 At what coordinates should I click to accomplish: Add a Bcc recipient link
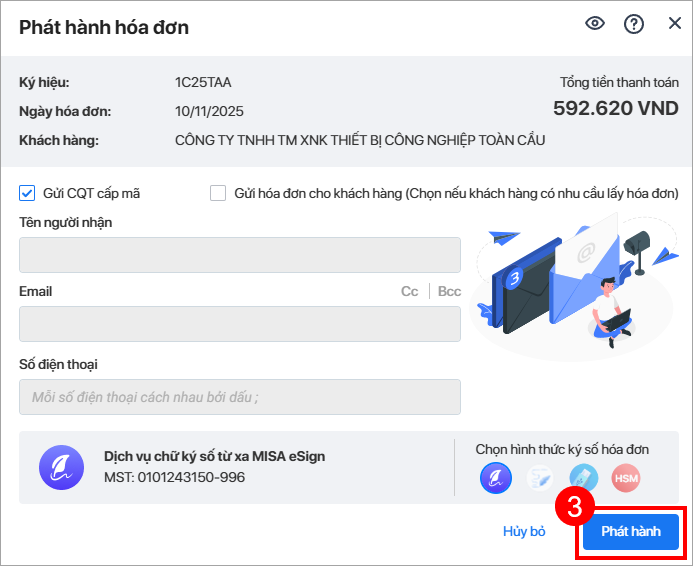tap(449, 291)
